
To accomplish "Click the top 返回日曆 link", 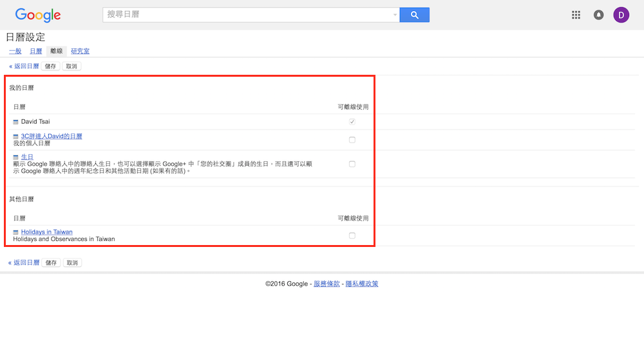I will (24, 66).
